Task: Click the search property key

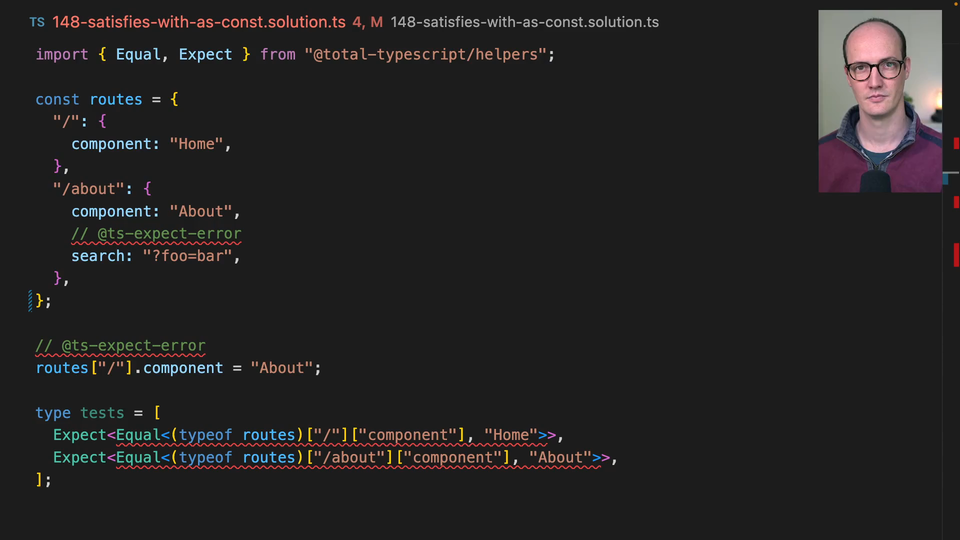Action: [98, 256]
